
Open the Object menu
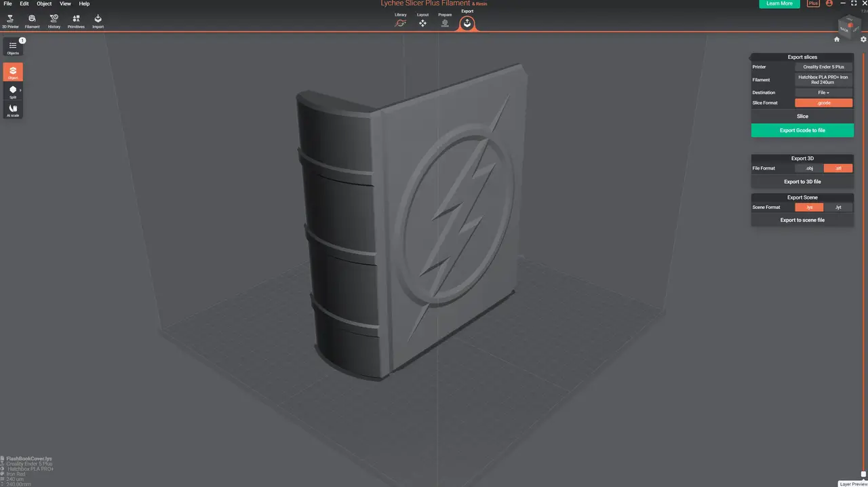click(x=44, y=3)
